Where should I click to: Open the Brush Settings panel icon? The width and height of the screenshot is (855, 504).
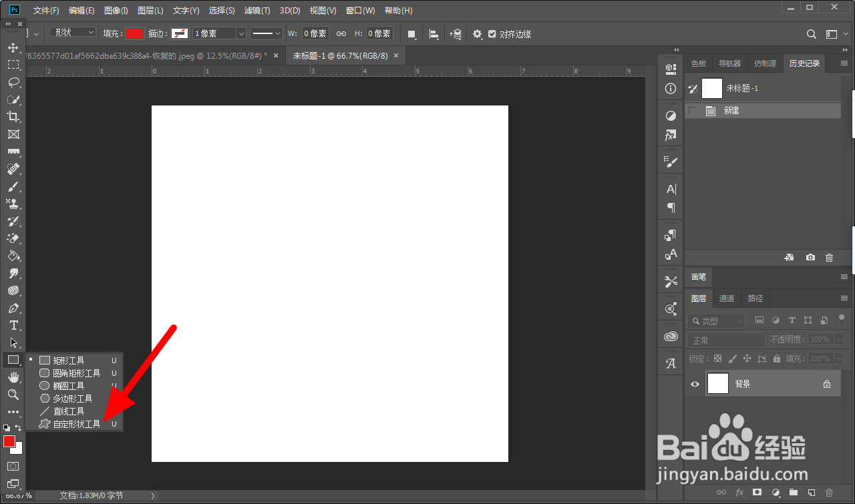tap(671, 162)
